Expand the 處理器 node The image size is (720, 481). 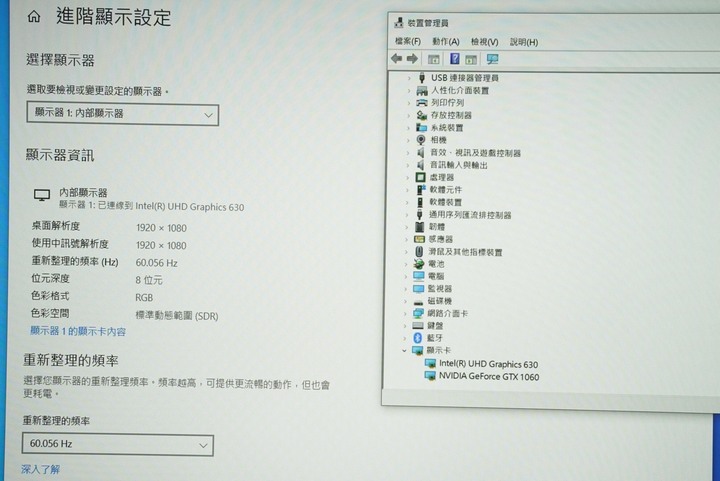click(407, 177)
